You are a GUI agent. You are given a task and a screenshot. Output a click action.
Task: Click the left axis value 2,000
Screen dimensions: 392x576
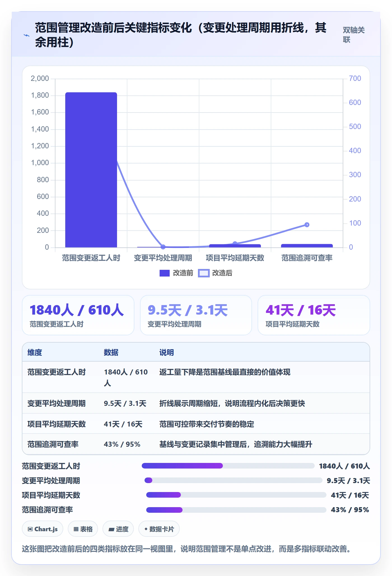pos(40,78)
